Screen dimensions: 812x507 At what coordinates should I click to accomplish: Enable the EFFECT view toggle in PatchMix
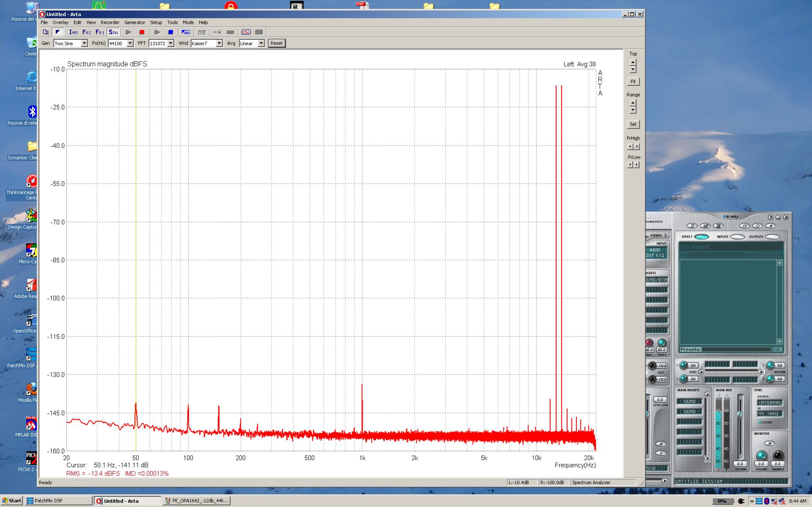pos(701,237)
